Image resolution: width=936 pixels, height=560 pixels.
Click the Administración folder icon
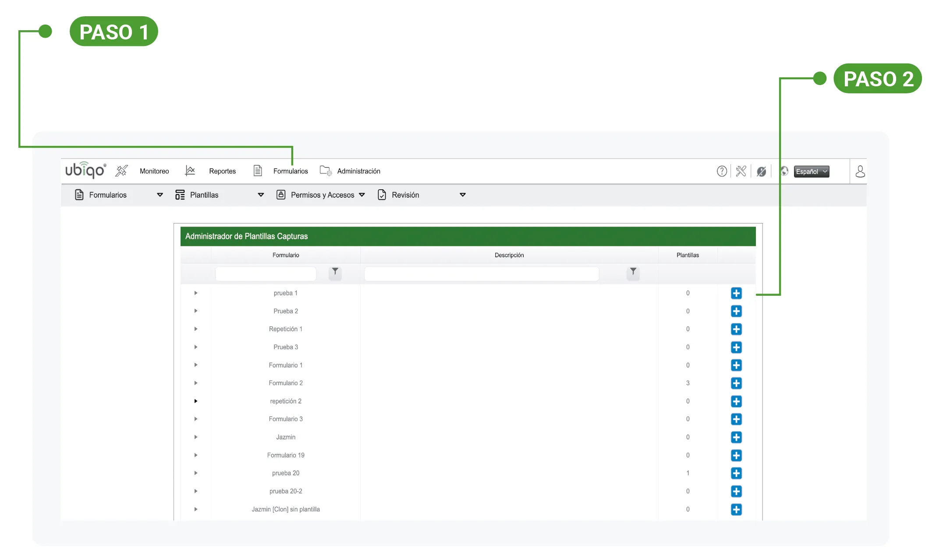[x=326, y=171]
